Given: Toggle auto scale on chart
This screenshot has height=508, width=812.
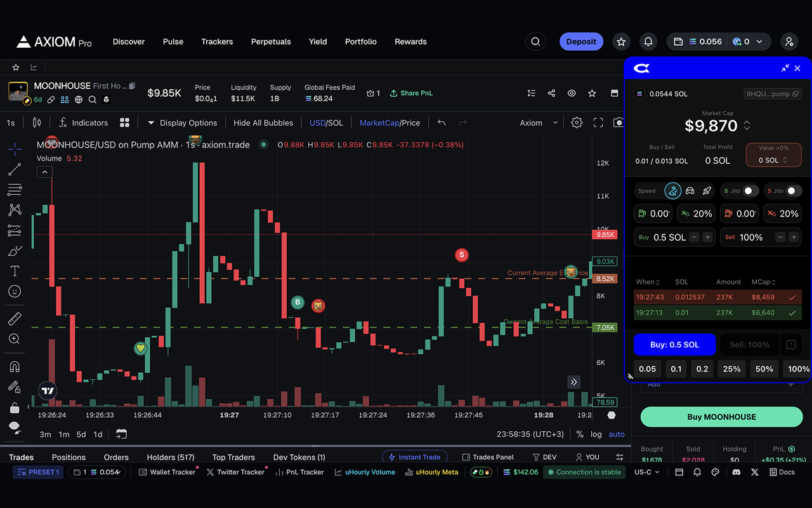Looking at the screenshot, I should point(617,434).
